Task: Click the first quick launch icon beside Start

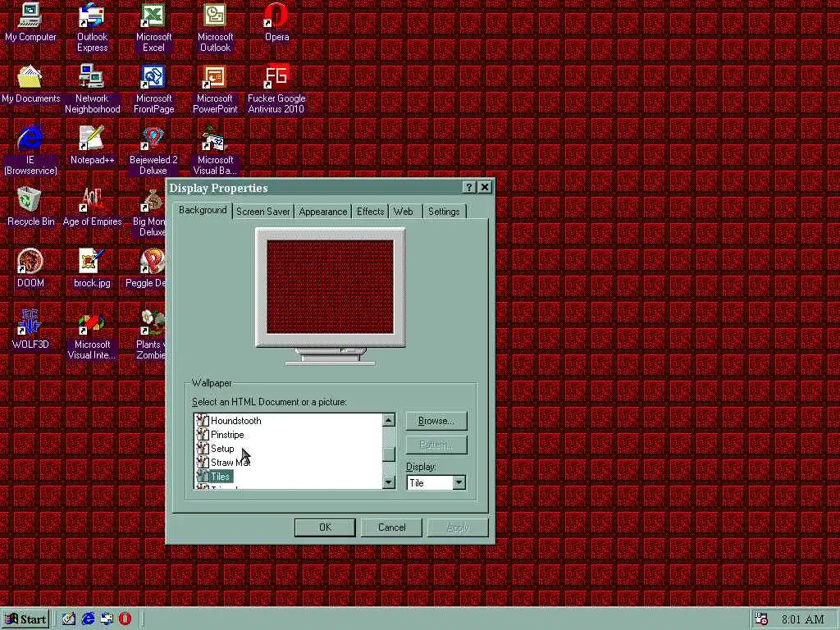Action: point(69,619)
